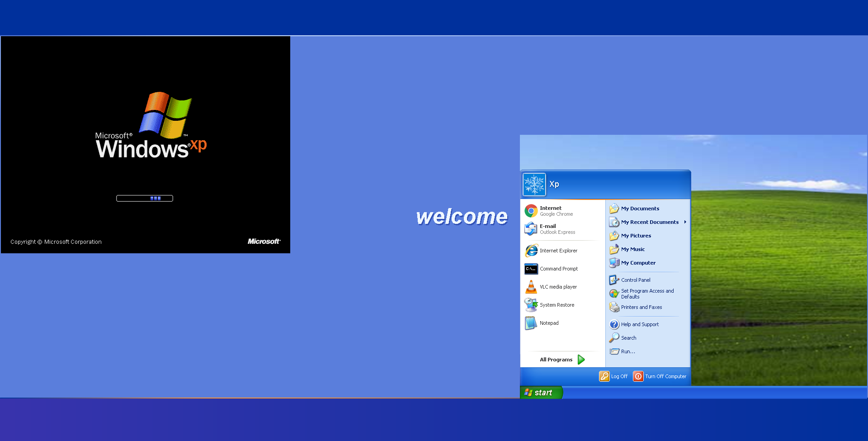Click the start button label
The image size is (868, 441).
coord(543,393)
